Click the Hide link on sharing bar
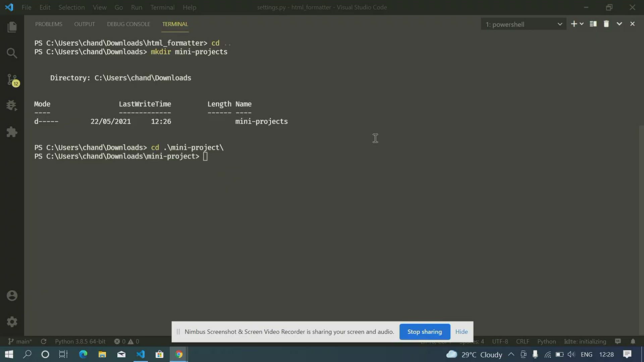This screenshot has height=362, width=644. pyautogui.click(x=461, y=332)
